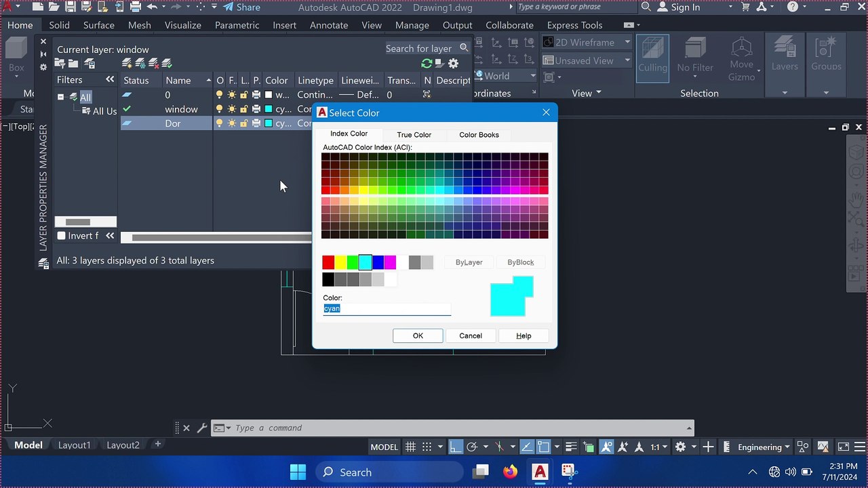Image resolution: width=868 pixels, height=488 pixels.
Task: Select the red standard color swatch
Action: [x=328, y=262]
